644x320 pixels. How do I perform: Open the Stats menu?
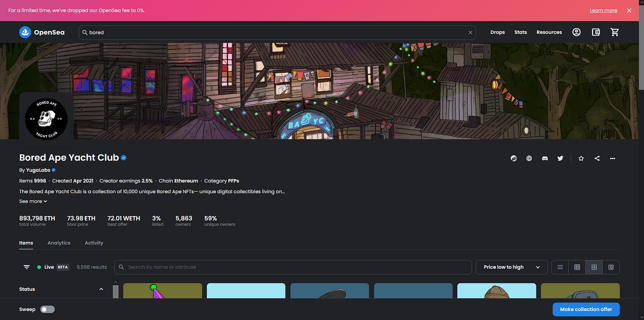(x=521, y=32)
